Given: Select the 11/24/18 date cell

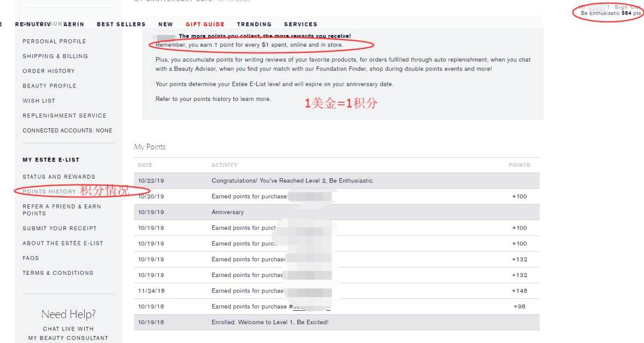Looking at the screenshot, I should (151, 291).
